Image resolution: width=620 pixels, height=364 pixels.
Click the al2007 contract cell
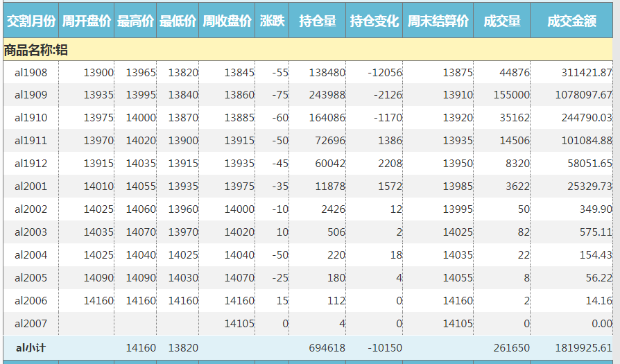pyautogui.click(x=31, y=324)
